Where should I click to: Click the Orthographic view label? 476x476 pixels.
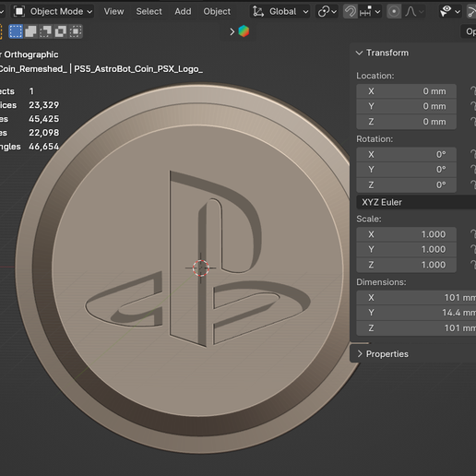click(x=31, y=54)
